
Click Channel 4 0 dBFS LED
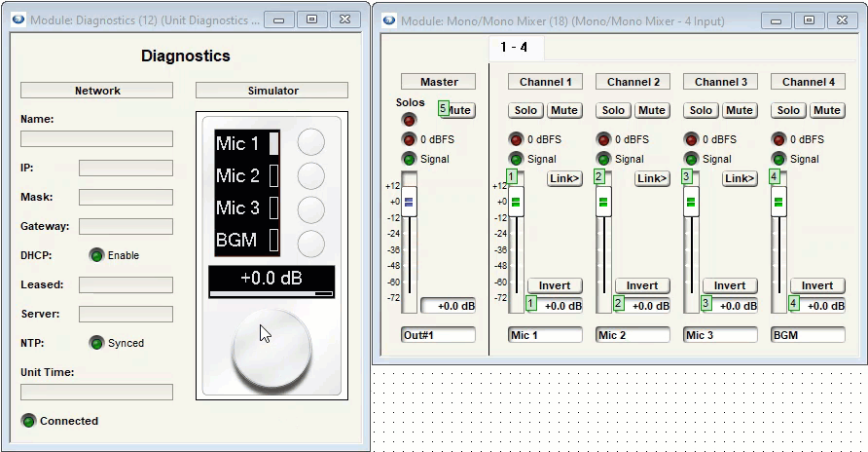tap(778, 139)
